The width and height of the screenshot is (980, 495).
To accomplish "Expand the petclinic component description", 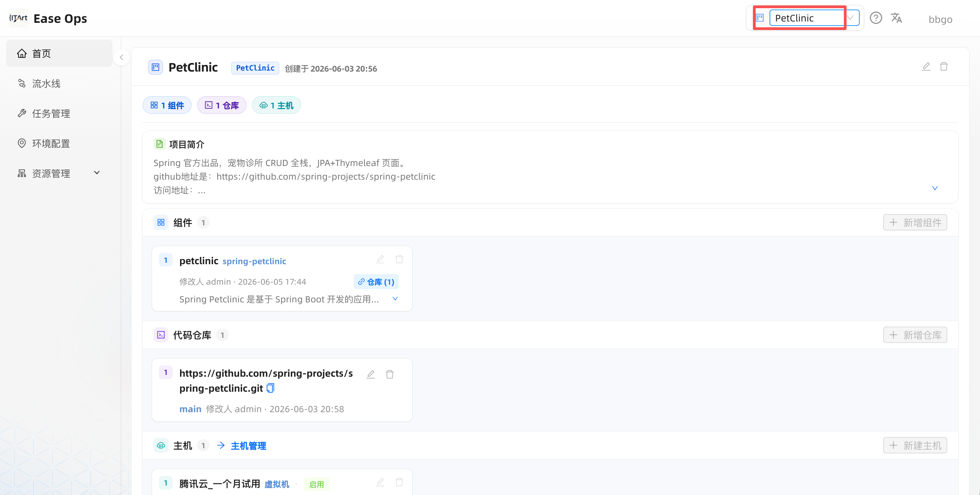I will coord(395,299).
